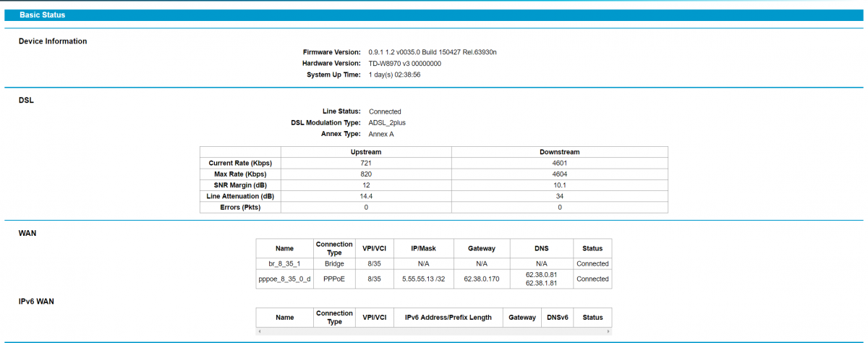Select the PPPoE connection type cell

point(334,279)
